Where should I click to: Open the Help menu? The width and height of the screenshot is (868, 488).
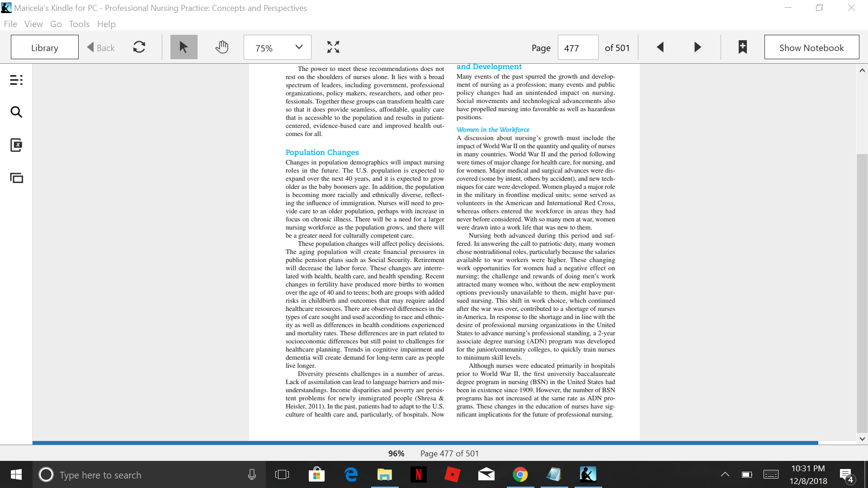(x=106, y=24)
